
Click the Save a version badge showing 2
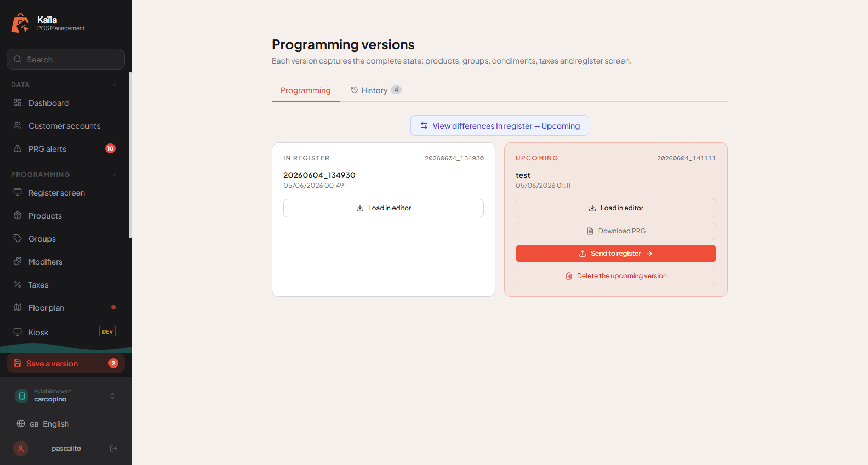point(113,363)
